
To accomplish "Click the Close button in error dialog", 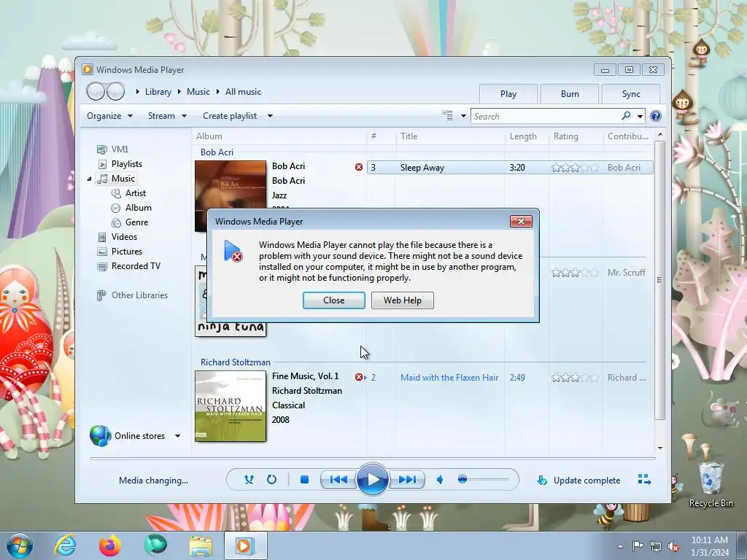I will click(x=333, y=300).
